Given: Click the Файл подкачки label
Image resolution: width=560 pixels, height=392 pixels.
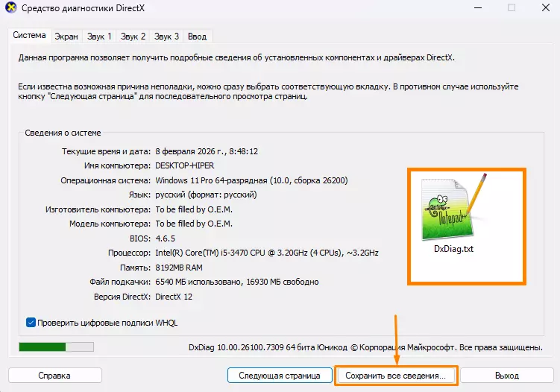Looking at the screenshot, I should 120,282.
